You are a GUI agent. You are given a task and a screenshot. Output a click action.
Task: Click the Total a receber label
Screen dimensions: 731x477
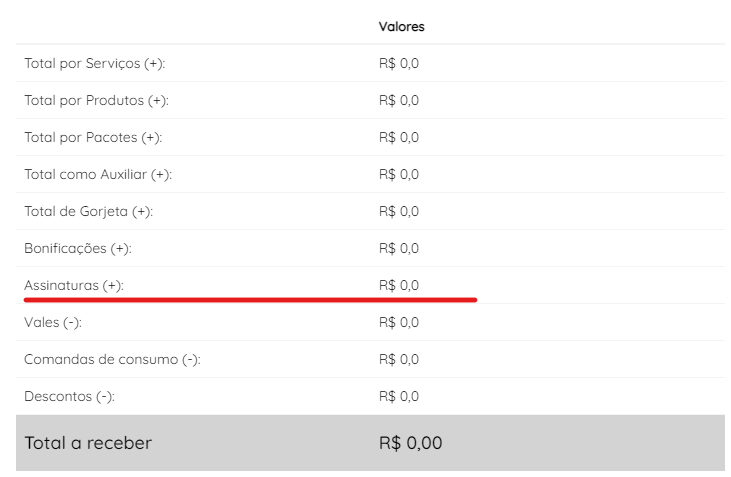tap(88, 443)
